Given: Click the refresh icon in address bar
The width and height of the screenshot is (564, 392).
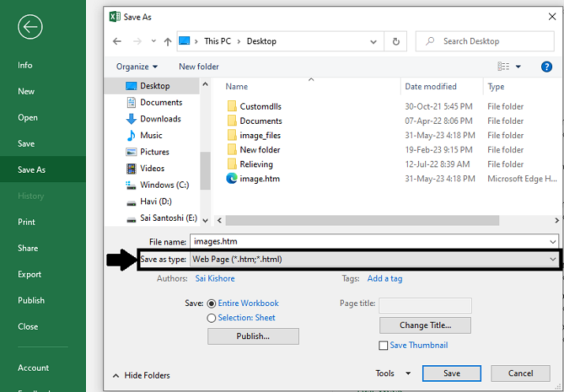Looking at the screenshot, I should (395, 41).
